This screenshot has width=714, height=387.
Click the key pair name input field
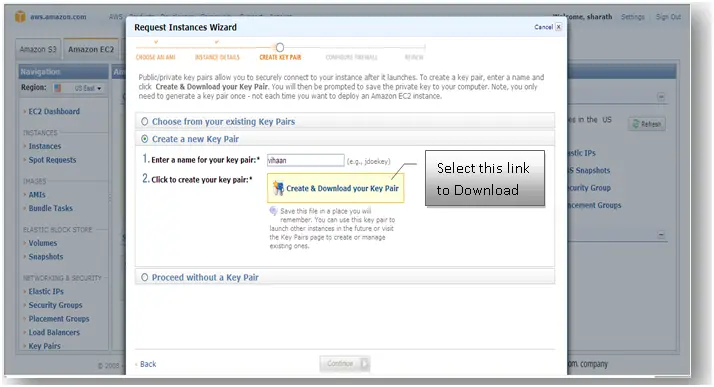click(x=306, y=160)
